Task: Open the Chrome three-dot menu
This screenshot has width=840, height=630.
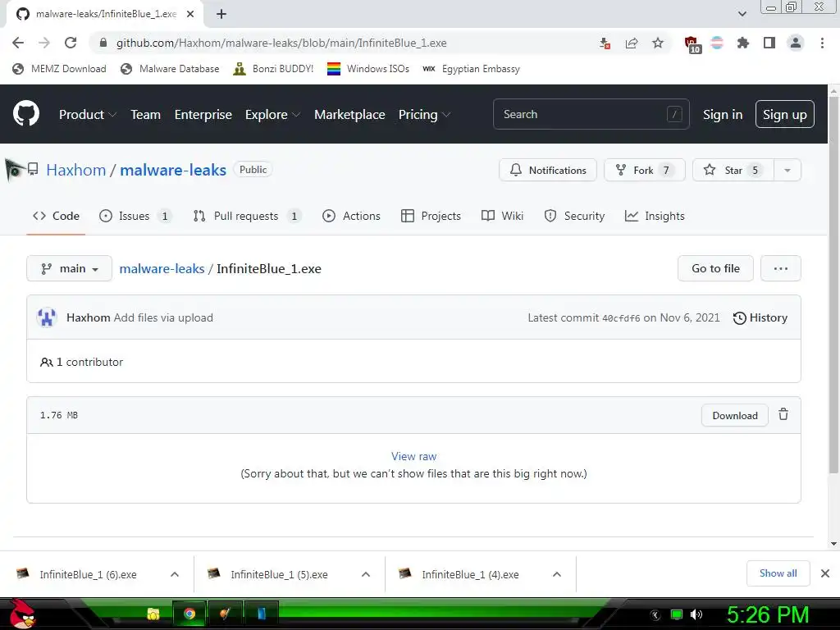Action: pos(822,43)
